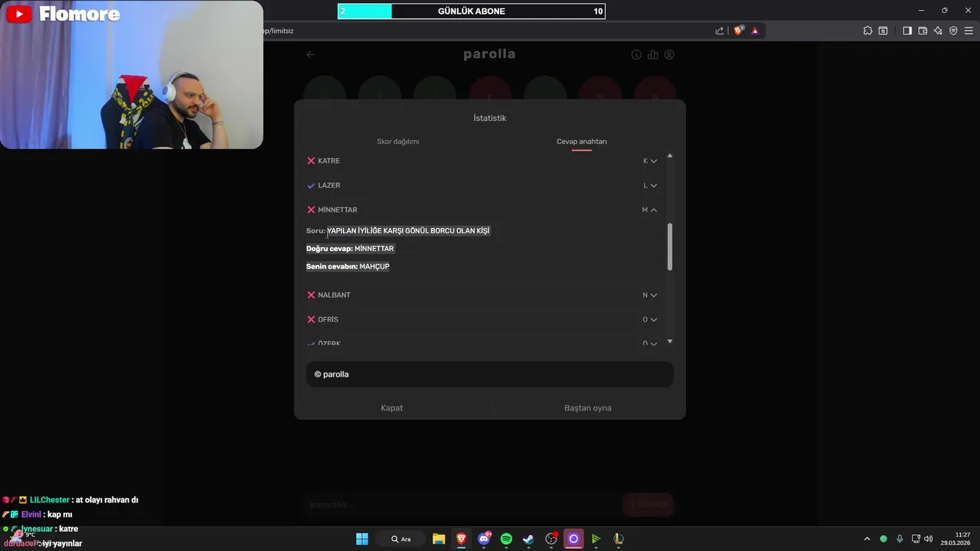
Task: Open Steam from the taskbar
Action: [x=528, y=539]
